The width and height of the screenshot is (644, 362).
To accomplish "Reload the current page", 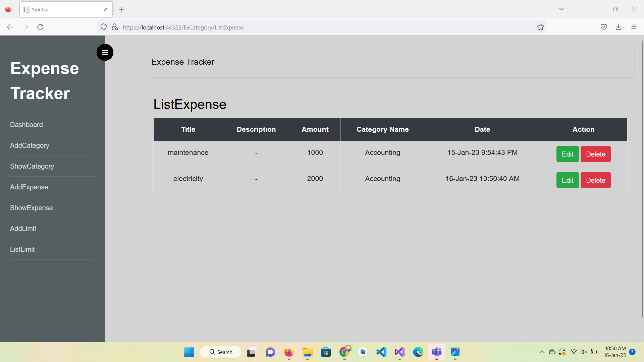I will pos(40,27).
